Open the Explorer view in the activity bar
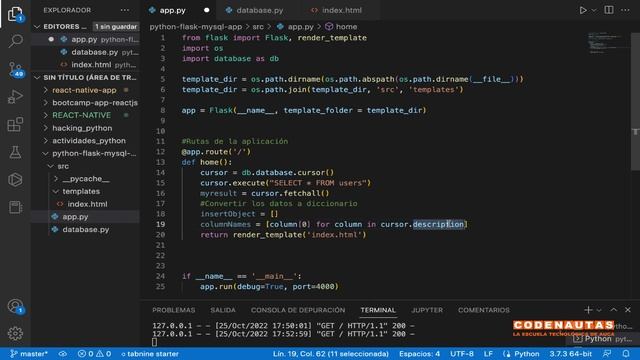 (x=15, y=14)
